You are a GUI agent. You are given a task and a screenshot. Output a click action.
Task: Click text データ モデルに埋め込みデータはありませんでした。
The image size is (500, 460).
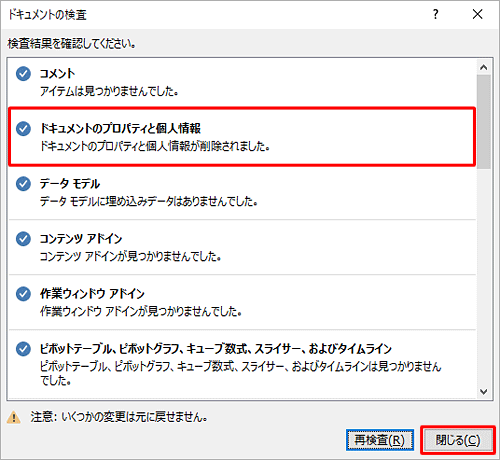tap(149, 201)
